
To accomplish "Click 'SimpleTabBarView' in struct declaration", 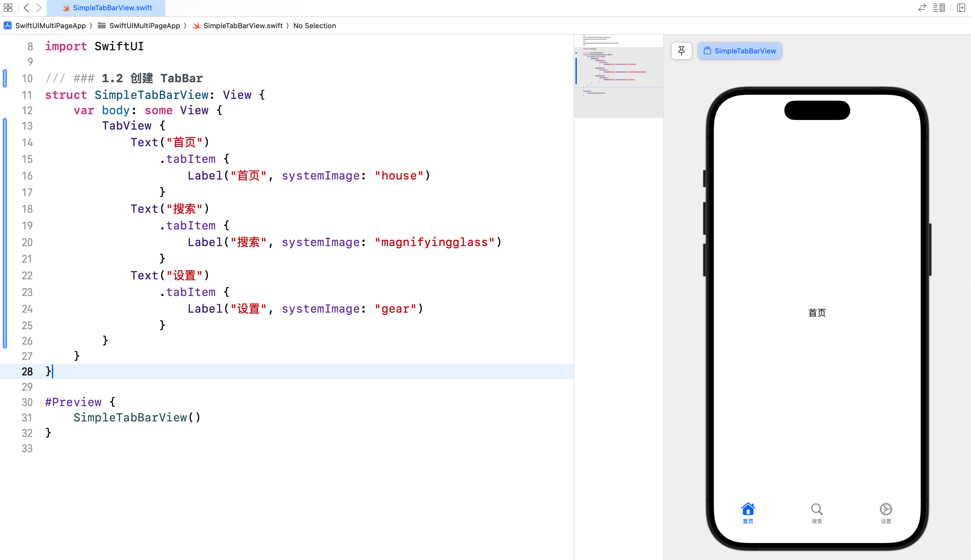I will pyautogui.click(x=151, y=95).
